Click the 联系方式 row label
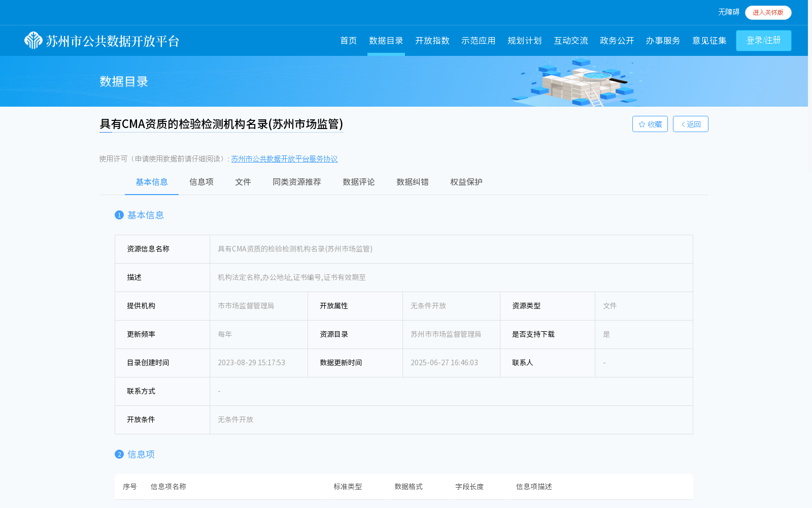The image size is (812, 508). click(x=141, y=391)
